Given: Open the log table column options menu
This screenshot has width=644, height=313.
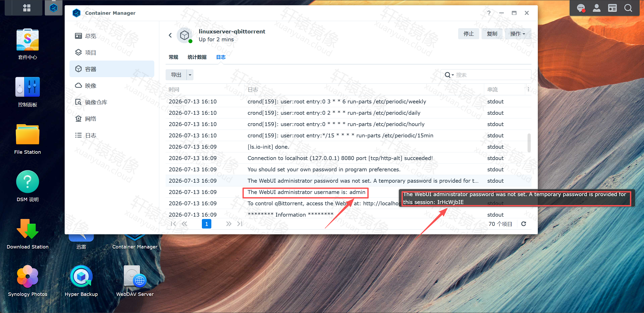Looking at the screenshot, I should [528, 90].
